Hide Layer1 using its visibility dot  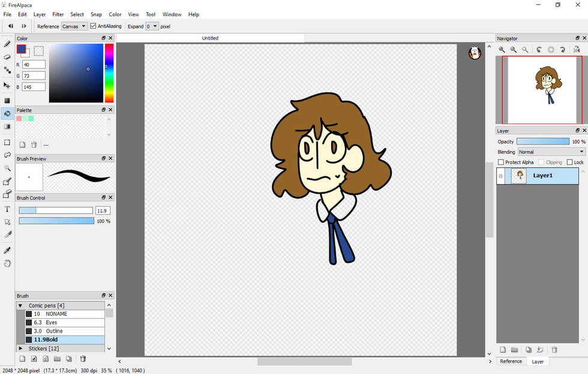point(501,176)
